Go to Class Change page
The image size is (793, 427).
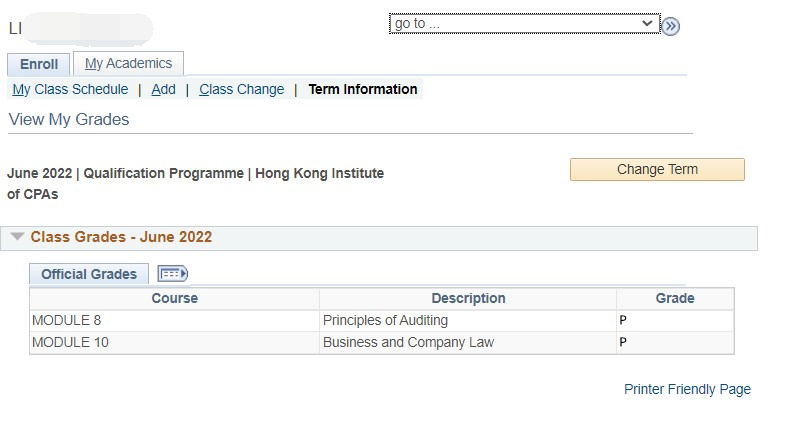coord(241,89)
